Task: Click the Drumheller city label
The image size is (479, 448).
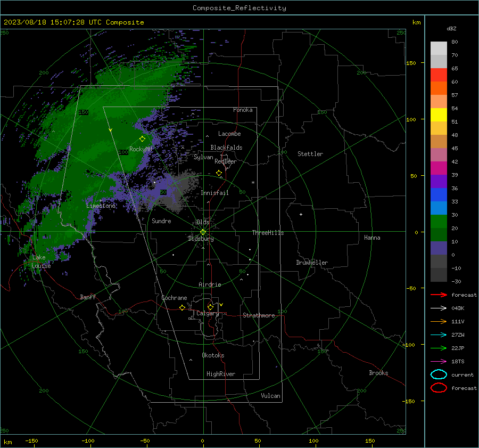Action: pos(312,263)
